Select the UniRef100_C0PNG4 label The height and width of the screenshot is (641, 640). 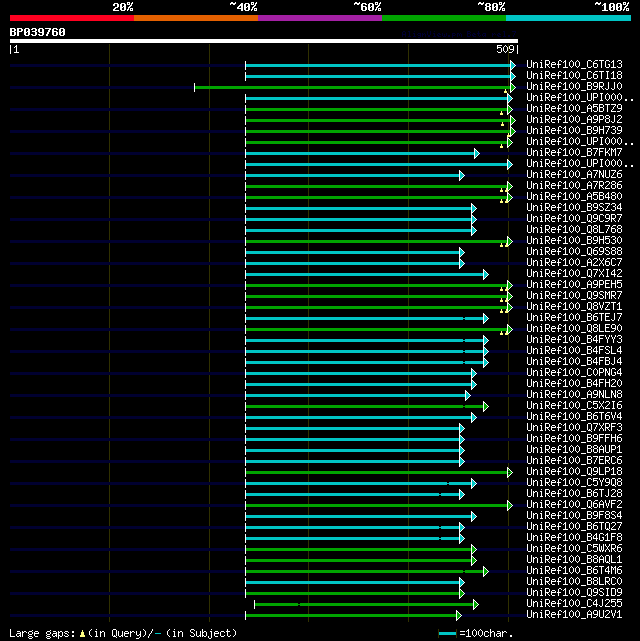pos(574,373)
